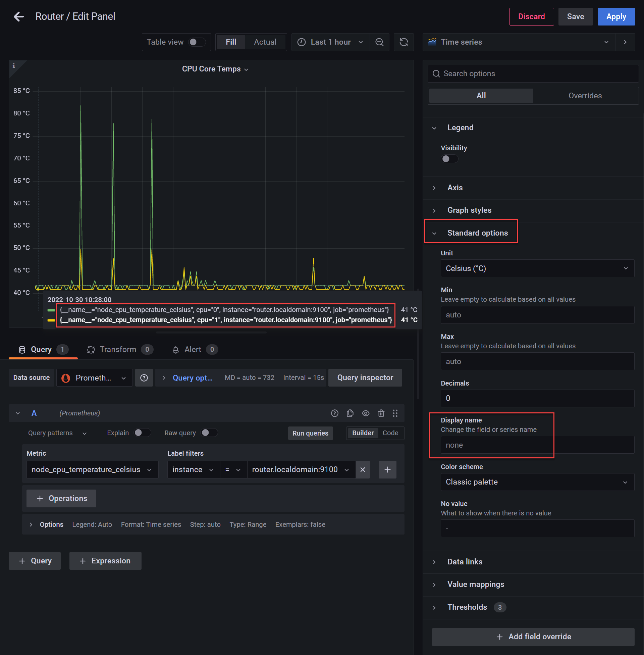Open the Celsius unit dropdown

tap(537, 268)
